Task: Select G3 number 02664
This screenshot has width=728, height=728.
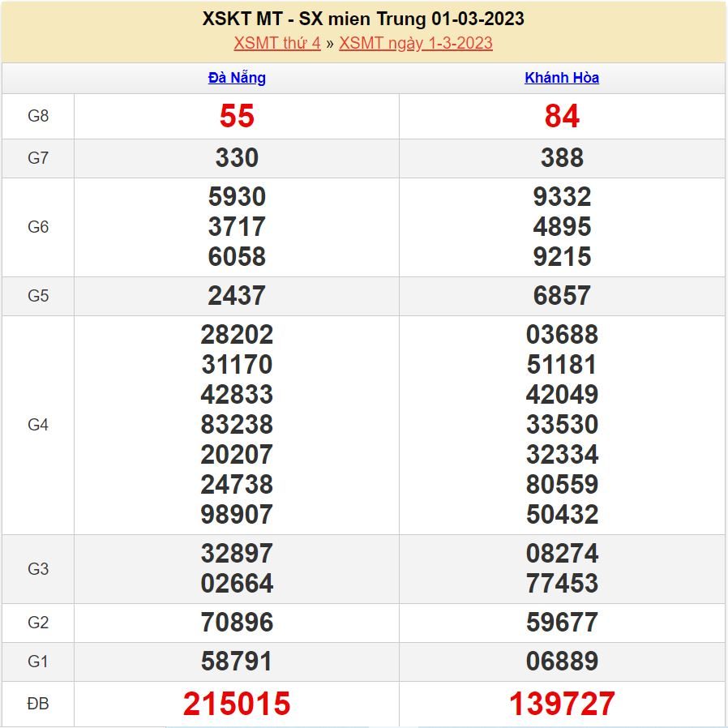Action: (237, 583)
